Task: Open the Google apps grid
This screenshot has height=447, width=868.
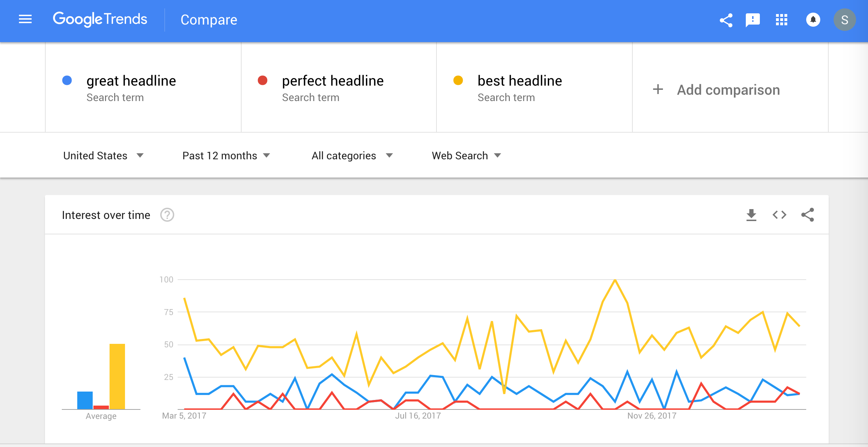Action: [x=782, y=20]
